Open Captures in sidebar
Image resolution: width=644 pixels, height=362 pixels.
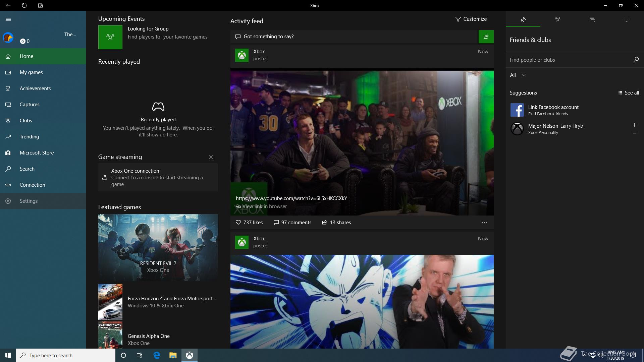tap(43, 105)
